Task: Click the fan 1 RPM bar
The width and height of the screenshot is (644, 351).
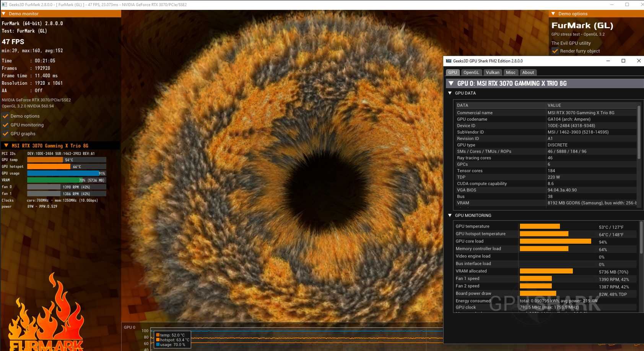Action: click(67, 194)
